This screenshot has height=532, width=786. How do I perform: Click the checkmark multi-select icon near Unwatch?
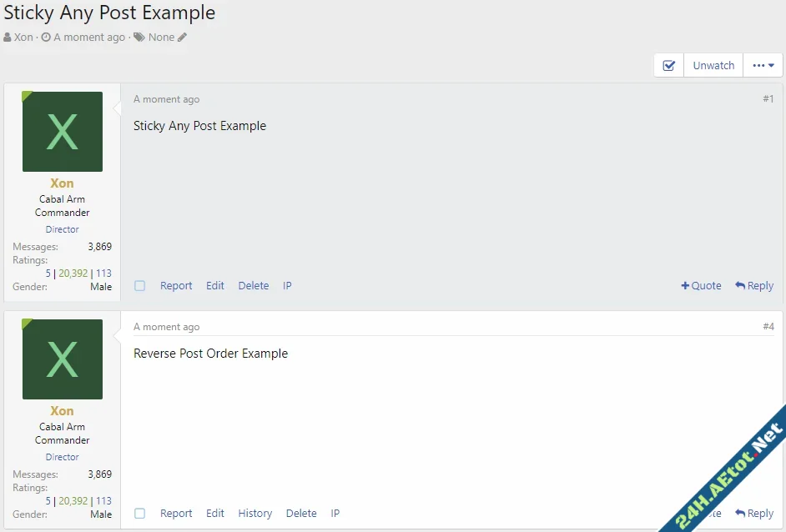pyautogui.click(x=668, y=65)
